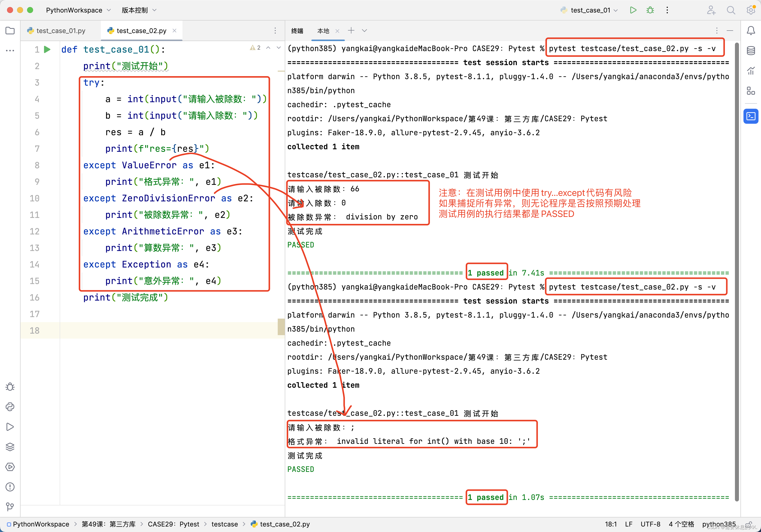Open the Python Console tool window

click(x=10, y=407)
